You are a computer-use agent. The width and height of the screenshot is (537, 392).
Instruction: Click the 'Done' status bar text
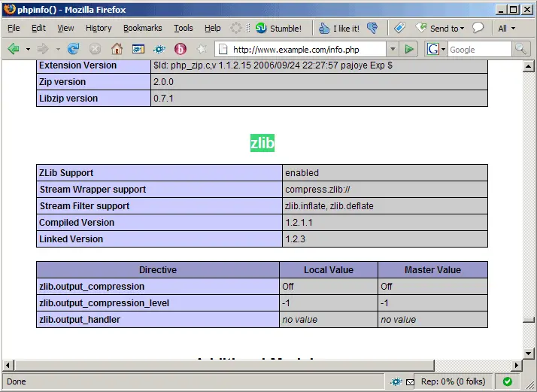tap(16, 381)
